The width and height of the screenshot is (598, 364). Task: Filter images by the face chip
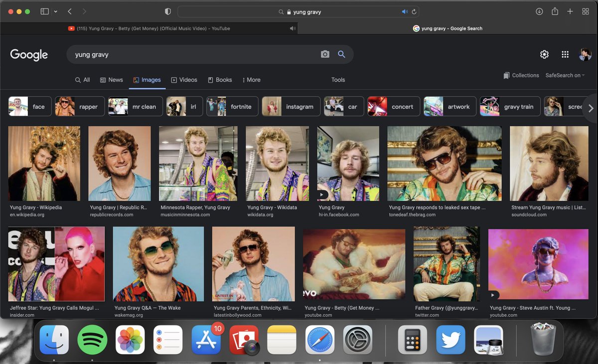pos(30,107)
